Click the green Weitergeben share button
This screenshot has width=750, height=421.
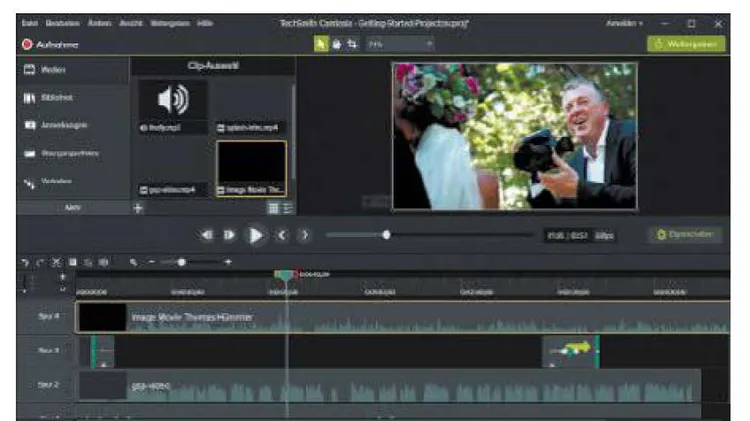tap(686, 44)
